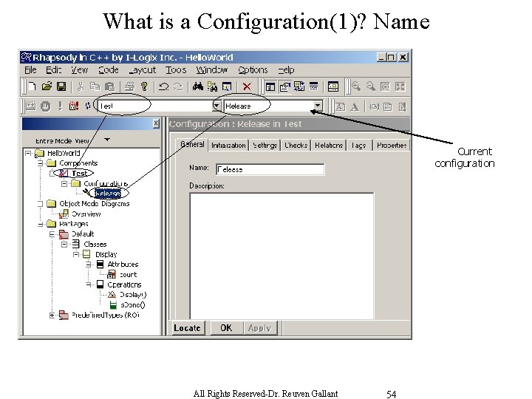Click the Undo arrow icon
Image resolution: width=532 pixels, height=399 pixels.
pyautogui.click(x=163, y=87)
